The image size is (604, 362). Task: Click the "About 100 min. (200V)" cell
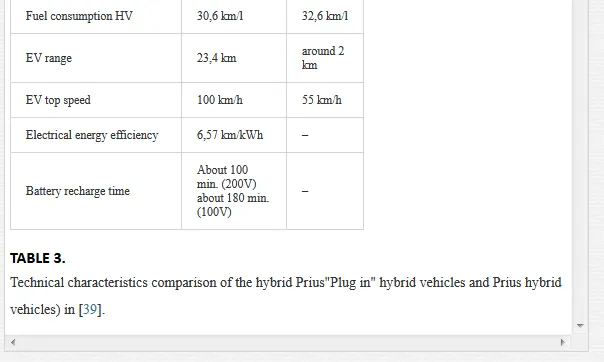pos(234,191)
